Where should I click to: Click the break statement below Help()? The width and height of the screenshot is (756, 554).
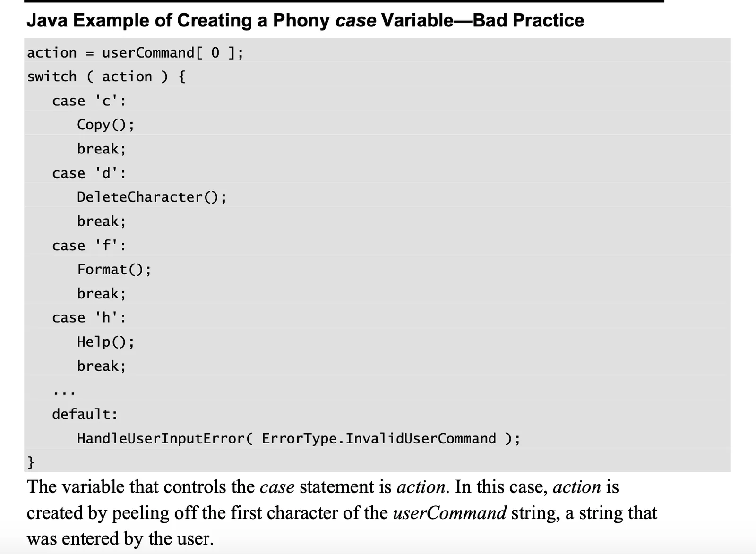click(102, 366)
